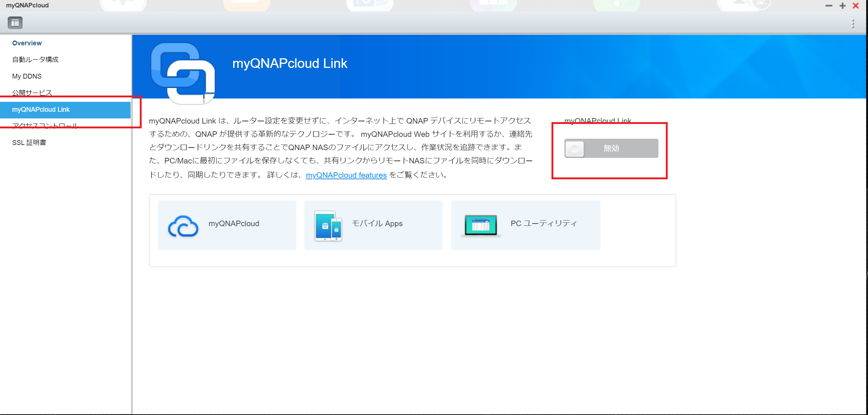
Task: Click the laptop PC utility icon
Action: (481, 225)
